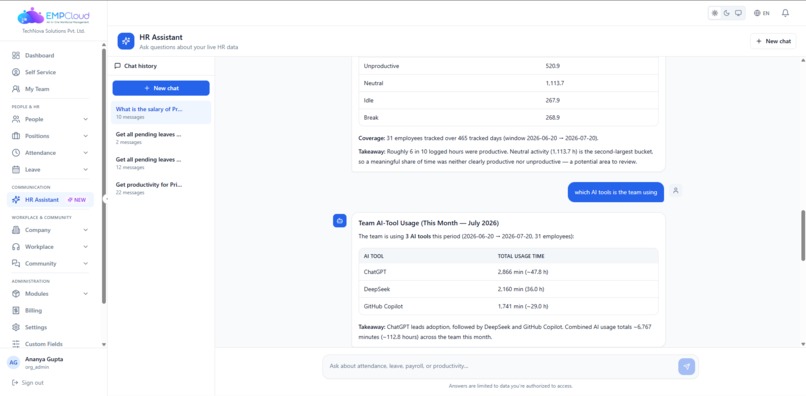The image size is (806, 396).
Task: Click the GitHub Copilot table row
Action: point(508,307)
